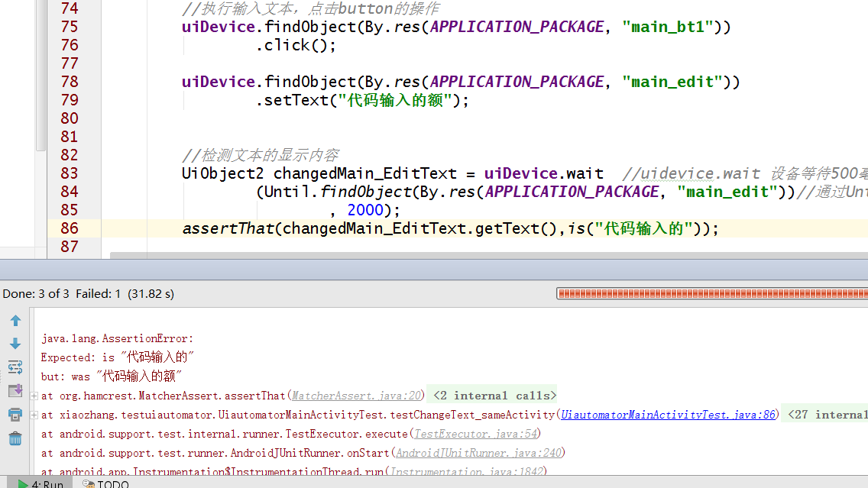Click the comment on line 82
This screenshot has width=868, height=488.
point(261,156)
